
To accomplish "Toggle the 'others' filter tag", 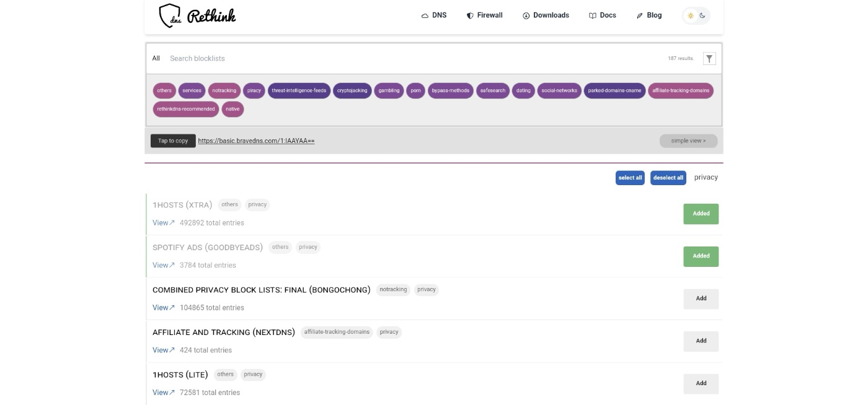I will [164, 90].
